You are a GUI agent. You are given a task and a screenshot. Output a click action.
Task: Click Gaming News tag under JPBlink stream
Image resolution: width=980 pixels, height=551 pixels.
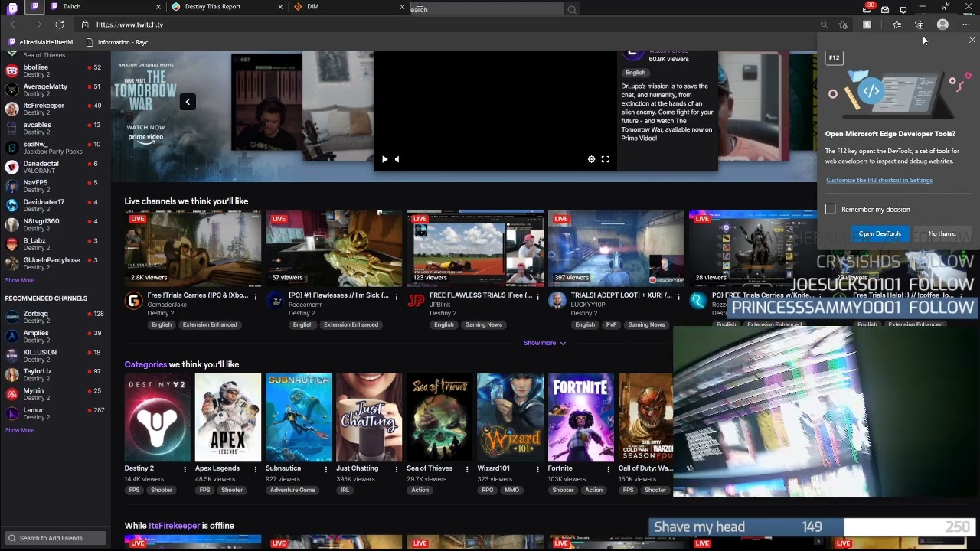click(x=484, y=324)
